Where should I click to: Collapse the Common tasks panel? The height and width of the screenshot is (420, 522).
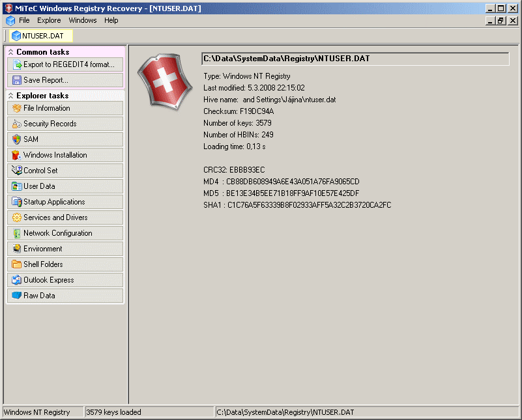click(x=11, y=51)
